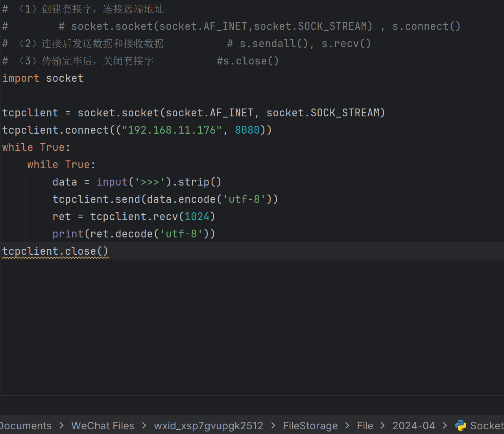Click the "192.168.11.176" IP address string
504x434 pixels.
click(172, 130)
